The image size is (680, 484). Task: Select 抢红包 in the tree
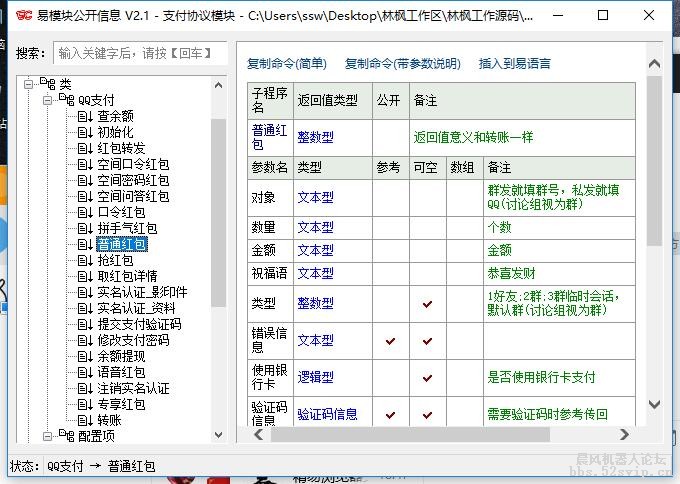pos(115,260)
